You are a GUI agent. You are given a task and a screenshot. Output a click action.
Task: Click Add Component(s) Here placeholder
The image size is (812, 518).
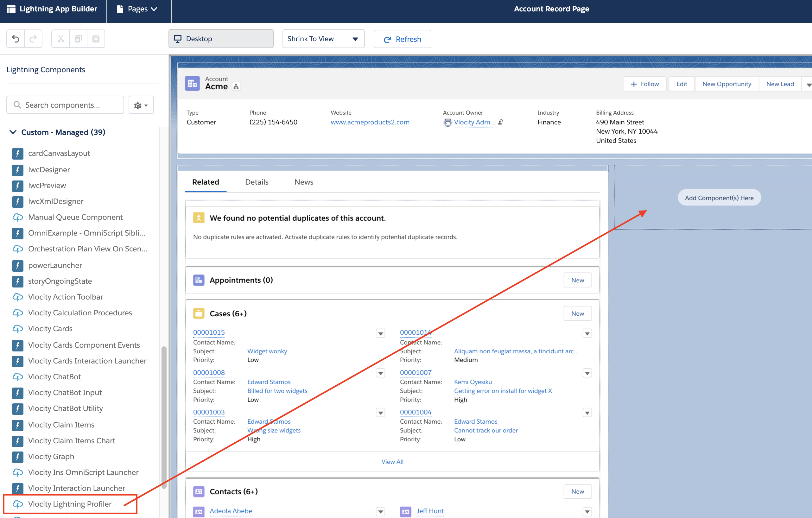click(719, 198)
